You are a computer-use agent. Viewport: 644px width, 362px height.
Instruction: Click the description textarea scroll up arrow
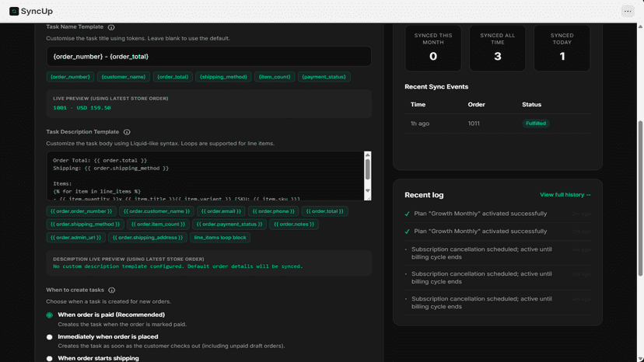[368, 155]
